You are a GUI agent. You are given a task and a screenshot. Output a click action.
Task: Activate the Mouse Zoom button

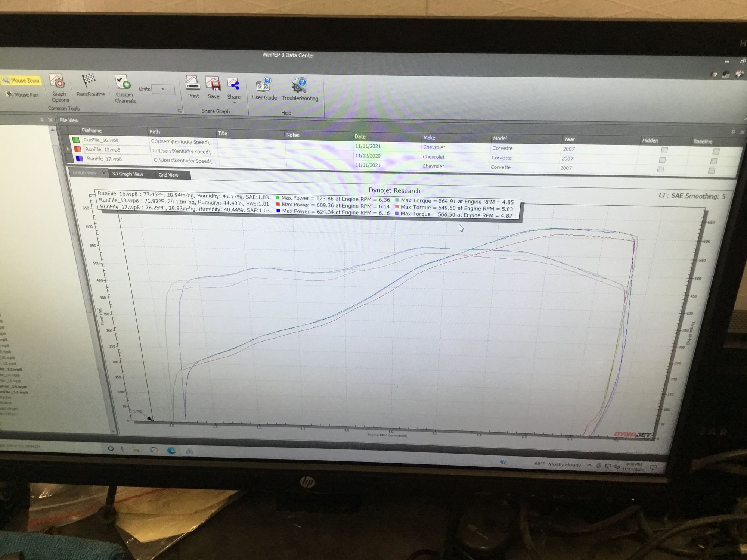tap(21, 80)
